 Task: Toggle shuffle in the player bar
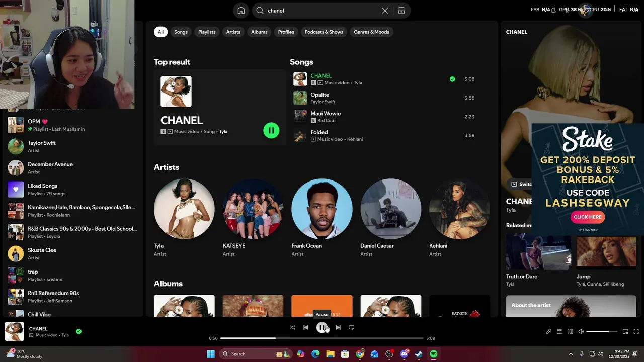click(292, 327)
